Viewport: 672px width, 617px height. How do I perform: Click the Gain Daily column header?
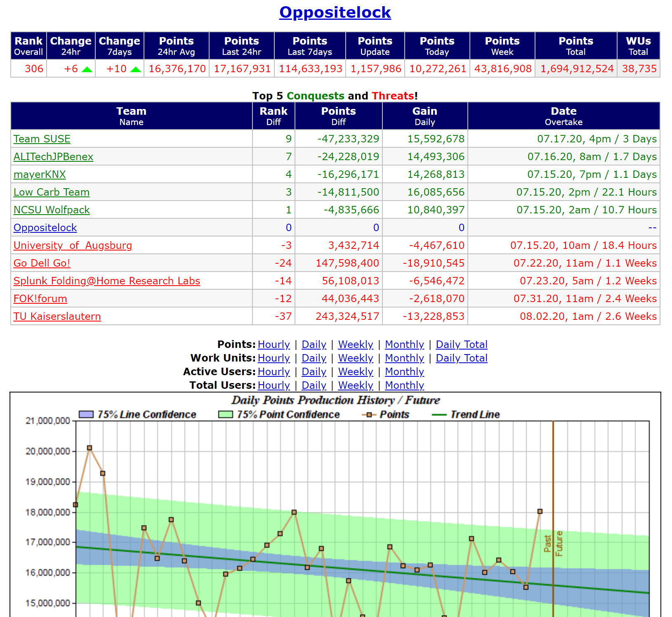[x=425, y=116]
